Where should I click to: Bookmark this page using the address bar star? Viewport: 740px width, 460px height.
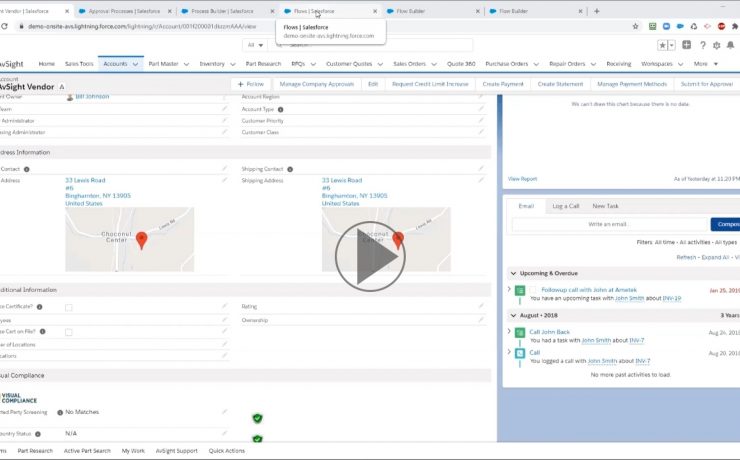(x=635, y=26)
